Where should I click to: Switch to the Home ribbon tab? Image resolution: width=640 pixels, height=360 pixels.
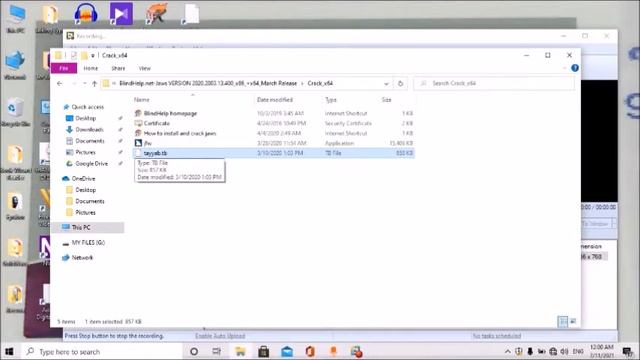(x=91, y=68)
